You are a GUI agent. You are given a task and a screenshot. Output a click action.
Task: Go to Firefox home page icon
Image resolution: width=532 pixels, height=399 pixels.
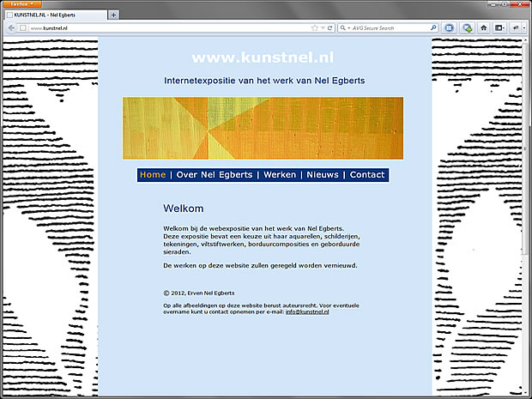[483, 27]
